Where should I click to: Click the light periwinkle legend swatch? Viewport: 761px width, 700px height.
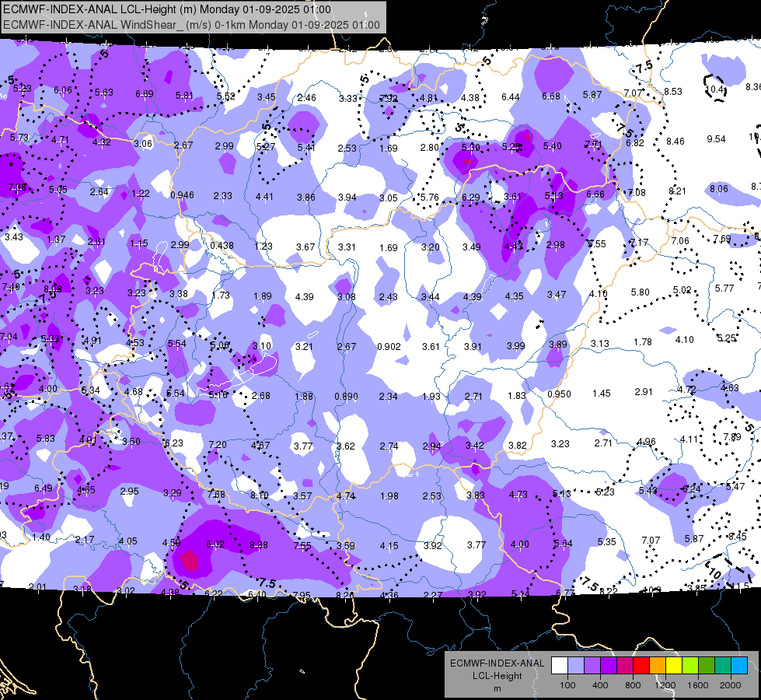coord(576,665)
